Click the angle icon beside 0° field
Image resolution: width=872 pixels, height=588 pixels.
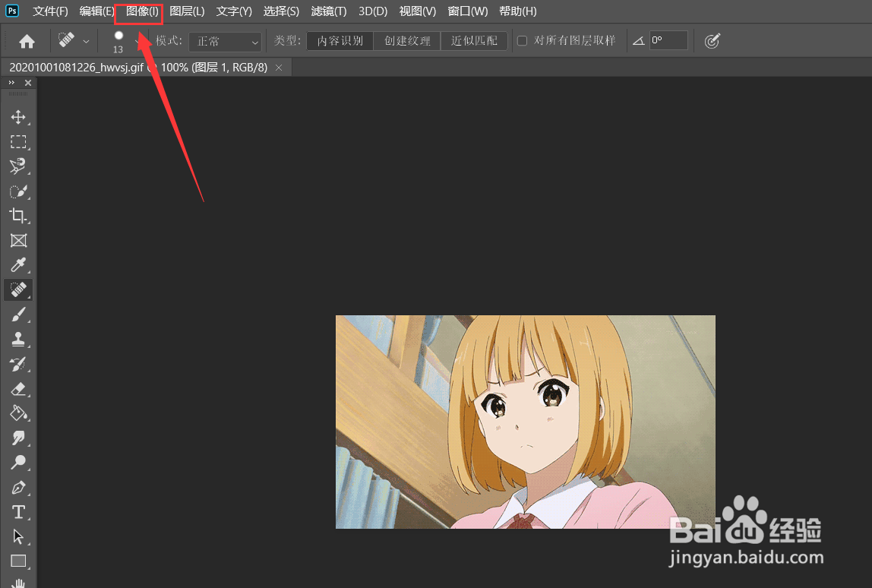[x=638, y=40]
